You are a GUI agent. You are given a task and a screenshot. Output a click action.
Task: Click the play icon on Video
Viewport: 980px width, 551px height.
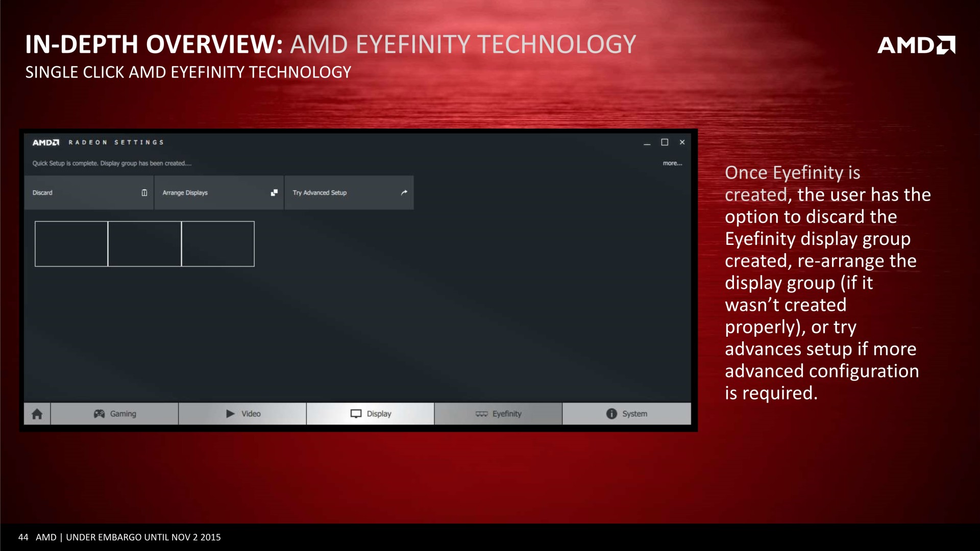point(230,414)
